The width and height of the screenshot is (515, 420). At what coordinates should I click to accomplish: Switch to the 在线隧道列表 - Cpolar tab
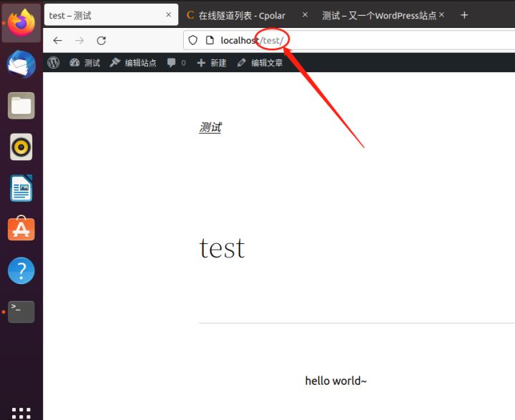pos(242,16)
